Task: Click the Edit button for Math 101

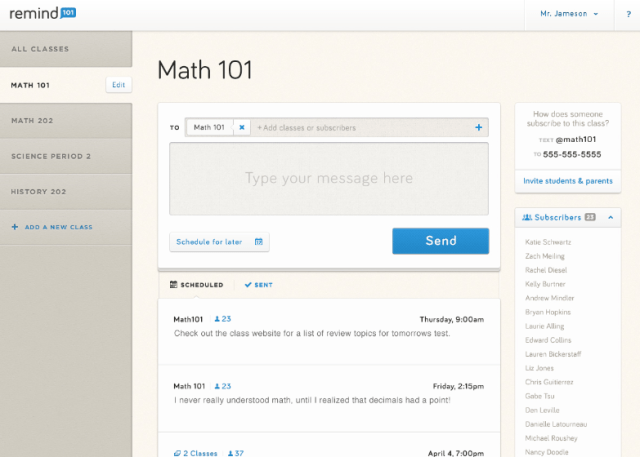Action: pyautogui.click(x=119, y=85)
